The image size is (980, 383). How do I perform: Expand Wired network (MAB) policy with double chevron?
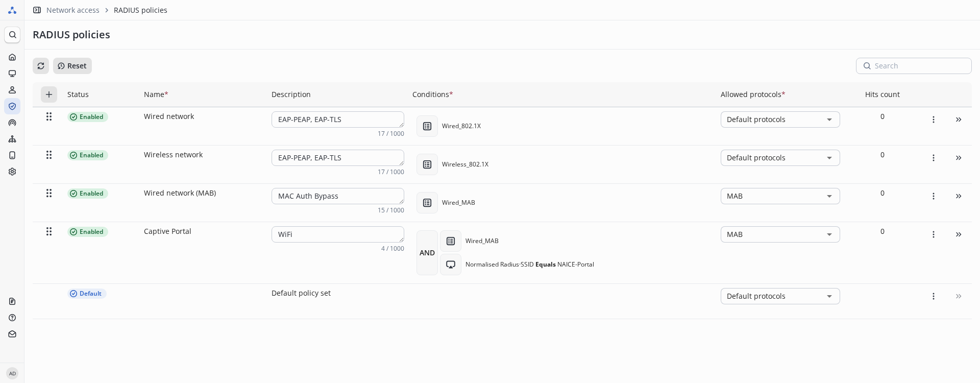click(x=958, y=196)
